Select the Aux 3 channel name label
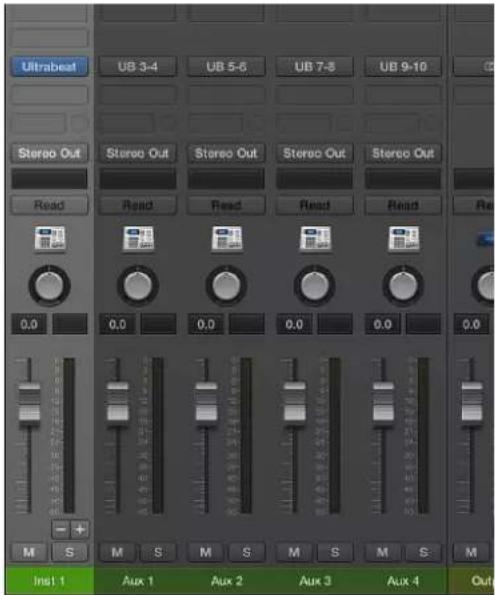The height and width of the screenshot is (595, 495). [x=315, y=581]
